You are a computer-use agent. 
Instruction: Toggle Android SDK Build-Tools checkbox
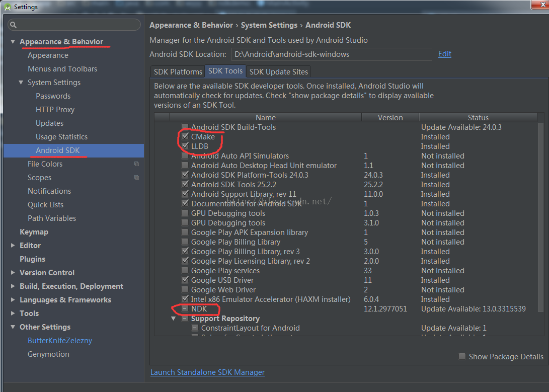(x=185, y=127)
